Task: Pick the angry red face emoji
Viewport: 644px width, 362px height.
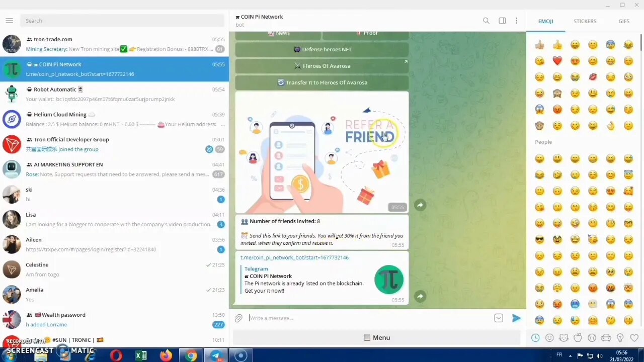Action: pos(557,109)
